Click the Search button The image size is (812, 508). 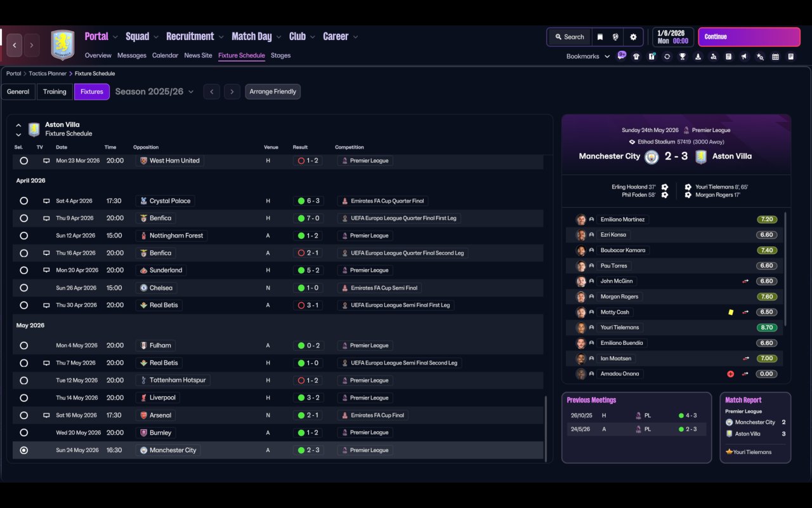[569, 37]
